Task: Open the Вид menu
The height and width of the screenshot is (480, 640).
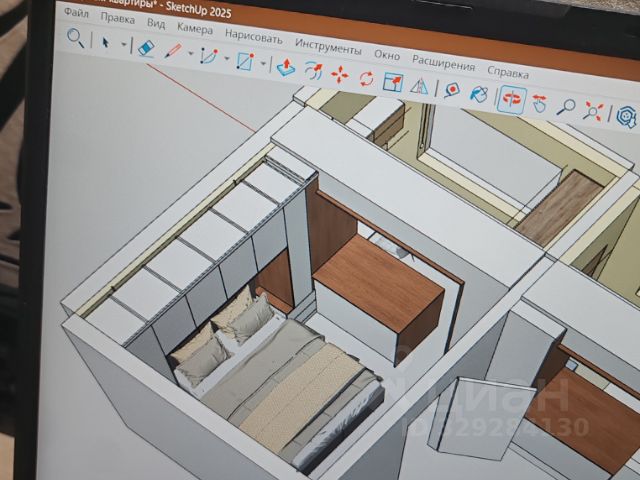Action: [x=156, y=23]
